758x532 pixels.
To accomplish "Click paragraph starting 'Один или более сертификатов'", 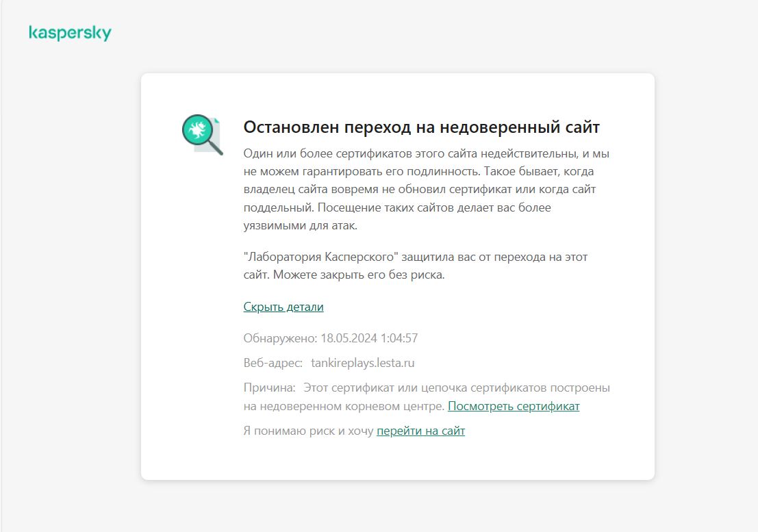I will [427, 190].
